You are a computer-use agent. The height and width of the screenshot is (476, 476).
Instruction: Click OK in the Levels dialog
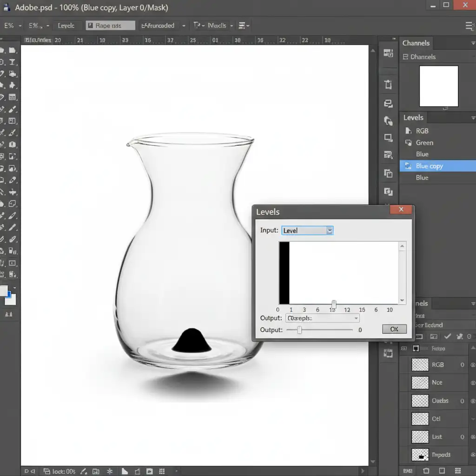point(394,329)
